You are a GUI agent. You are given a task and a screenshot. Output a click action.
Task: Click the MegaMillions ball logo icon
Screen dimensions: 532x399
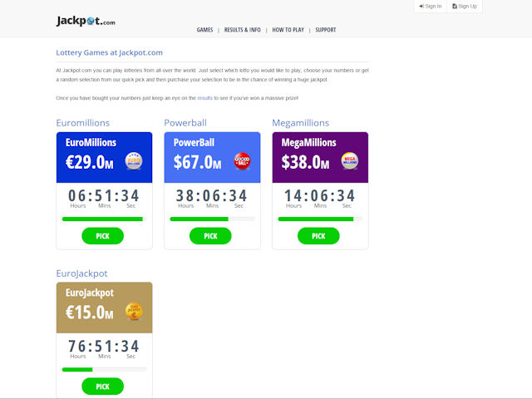tap(350, 161)
